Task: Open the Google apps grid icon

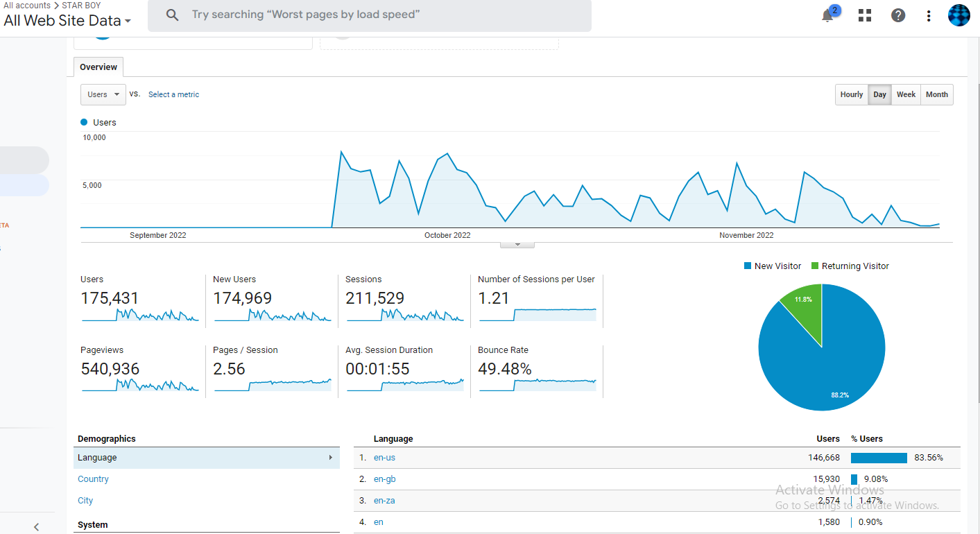Action: coord(864,15)
